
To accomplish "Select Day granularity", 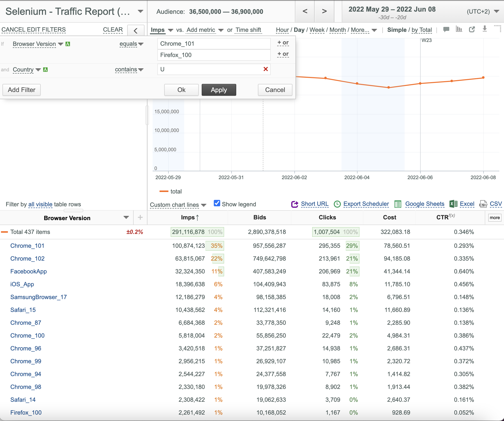I will [299, 30].
